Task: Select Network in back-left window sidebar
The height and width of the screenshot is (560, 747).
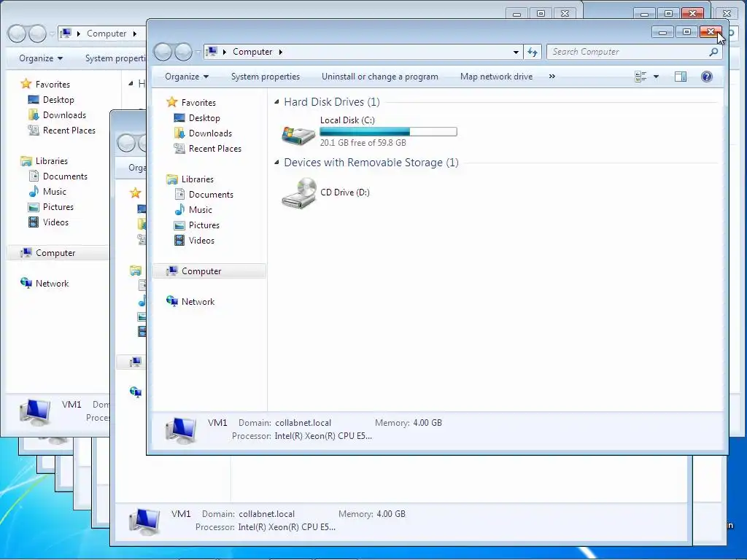Action: point(52,284)
